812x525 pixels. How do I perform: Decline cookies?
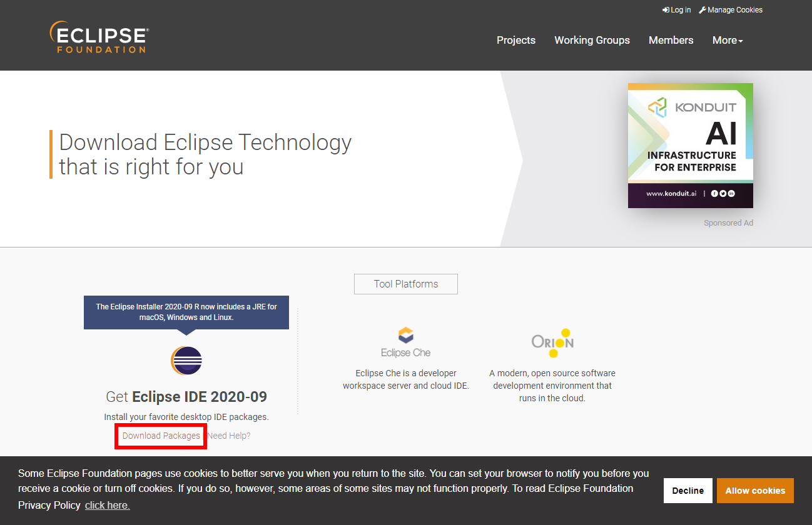tap(688, 491)
